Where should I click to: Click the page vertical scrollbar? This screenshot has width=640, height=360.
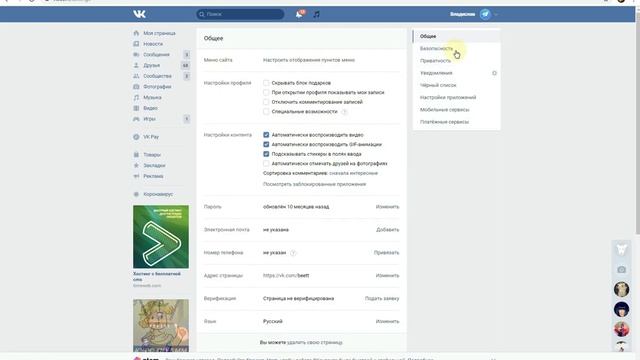tap(638, 122)
